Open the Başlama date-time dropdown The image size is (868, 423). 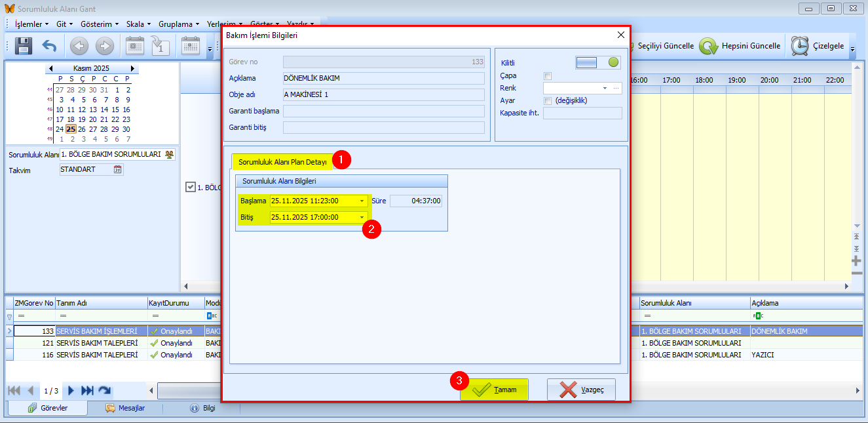tap(361, 201)
